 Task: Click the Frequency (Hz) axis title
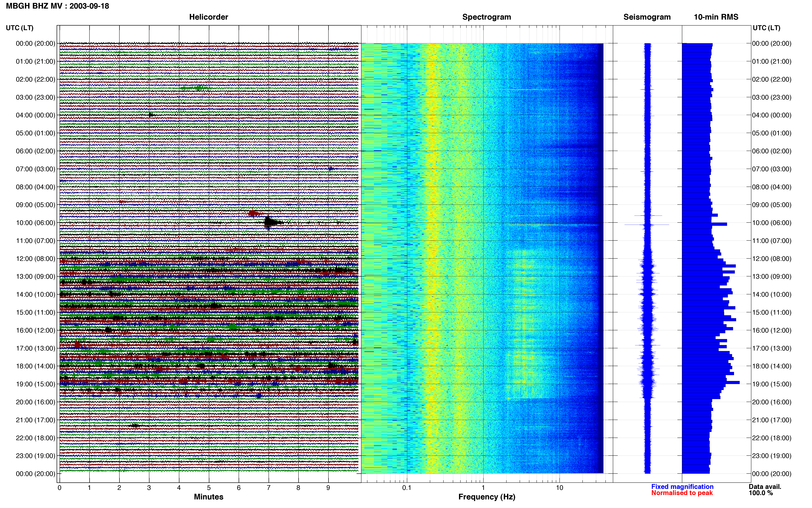click(x=487, y=497)
